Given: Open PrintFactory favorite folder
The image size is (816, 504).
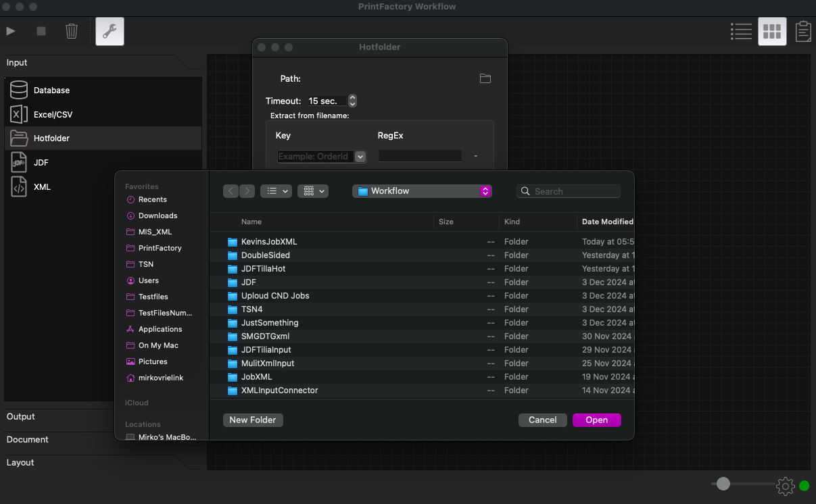Looking at the screenshot, I should 161,248.
